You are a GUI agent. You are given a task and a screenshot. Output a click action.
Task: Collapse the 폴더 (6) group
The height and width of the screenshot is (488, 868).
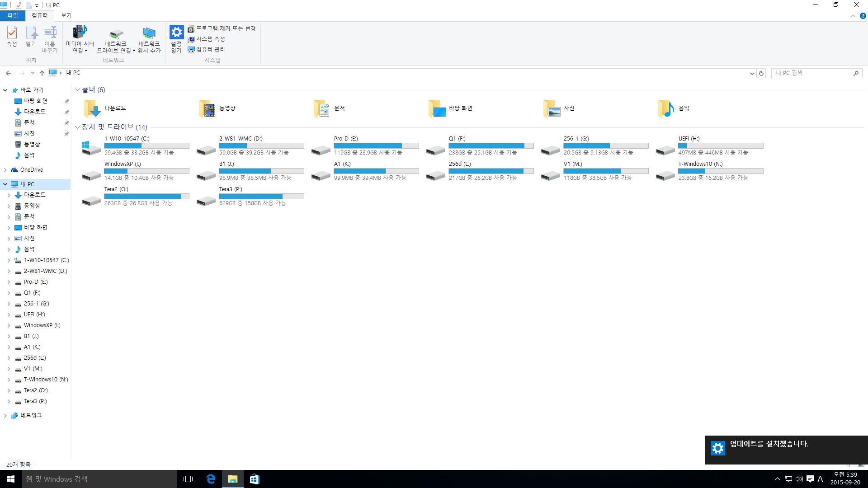coord(77,89)
